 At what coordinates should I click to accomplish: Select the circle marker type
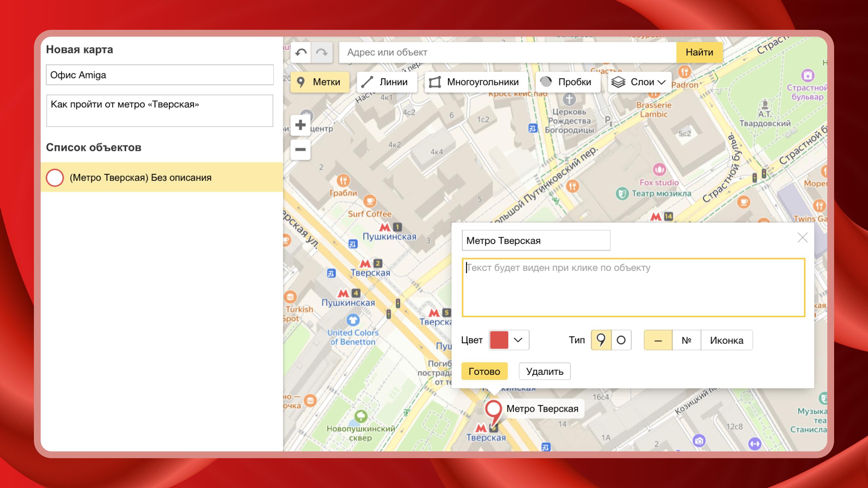coord(621,340)
